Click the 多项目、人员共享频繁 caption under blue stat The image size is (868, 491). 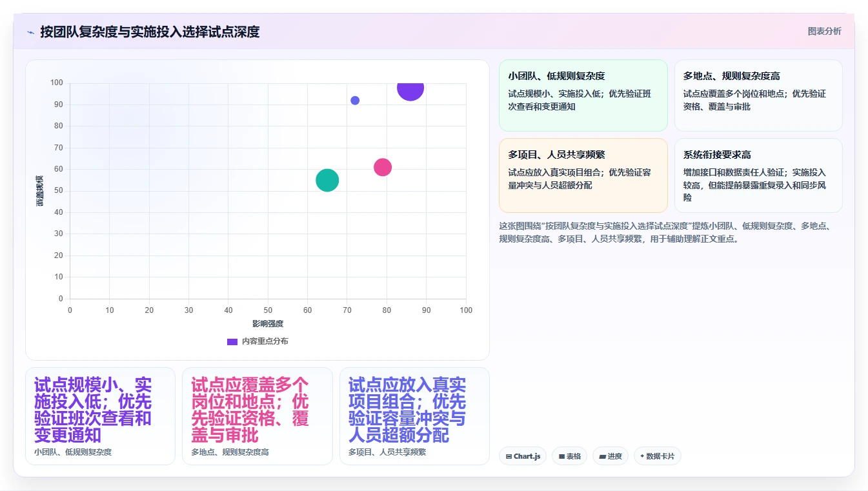pyautogui.click(x=387, y=452)
